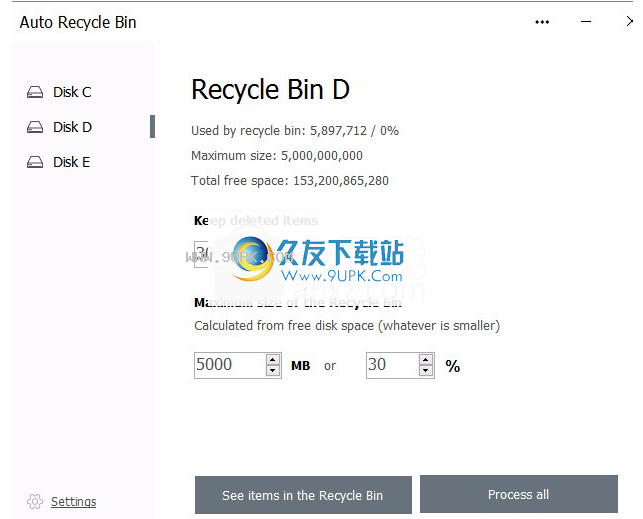Decrease the percent value with down arrow
Screen dimensions: 643x519
(426, 371)
